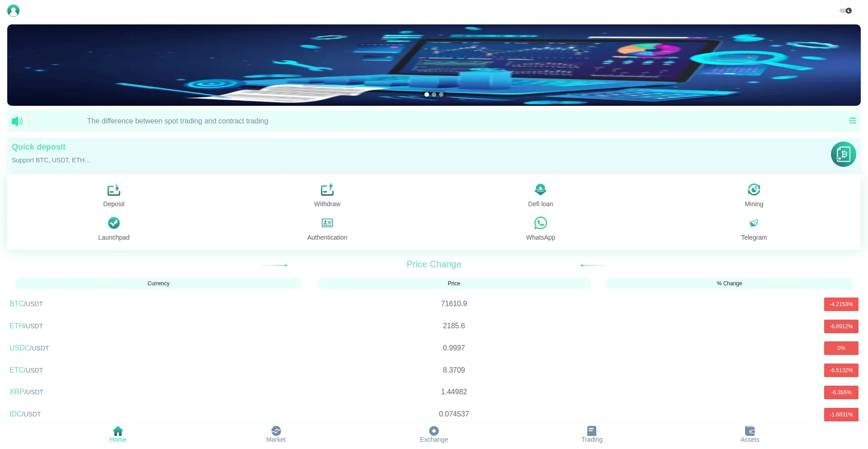Image resolution: width=868 pixels, height=449 pixels.
Task: Click the -6.8912% change badge
Action: [x=841, y=326]
